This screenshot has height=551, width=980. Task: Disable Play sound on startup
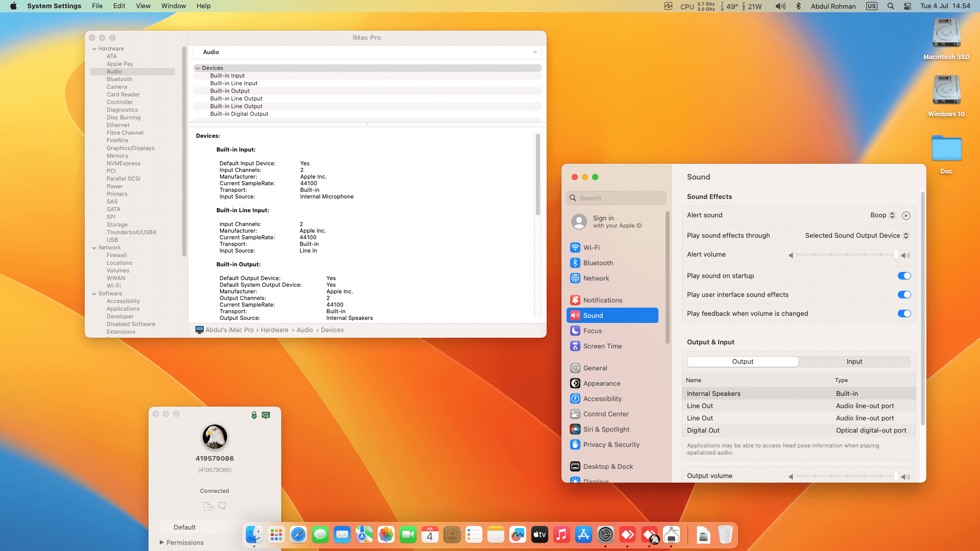(x=904, y=276)
